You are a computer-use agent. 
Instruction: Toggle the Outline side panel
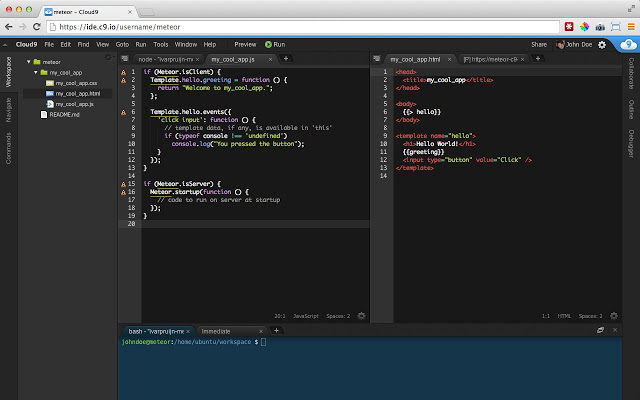(x=631, y=109)
